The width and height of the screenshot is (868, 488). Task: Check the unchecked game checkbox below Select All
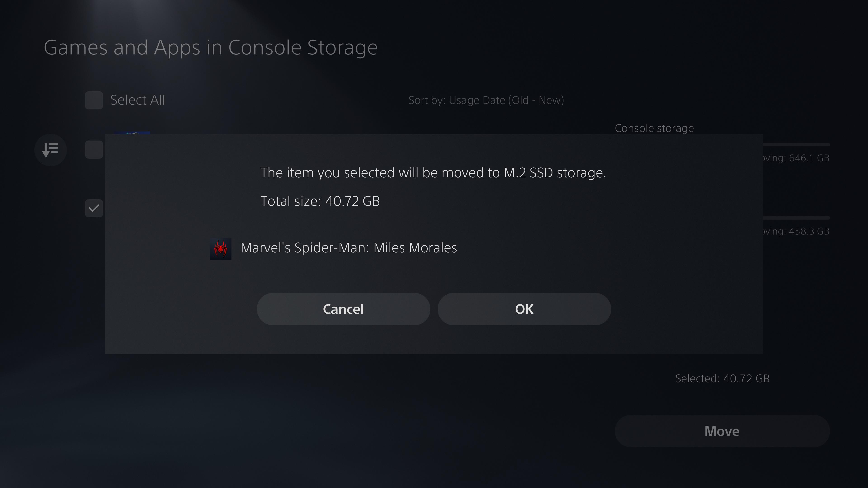pos(94,150)
